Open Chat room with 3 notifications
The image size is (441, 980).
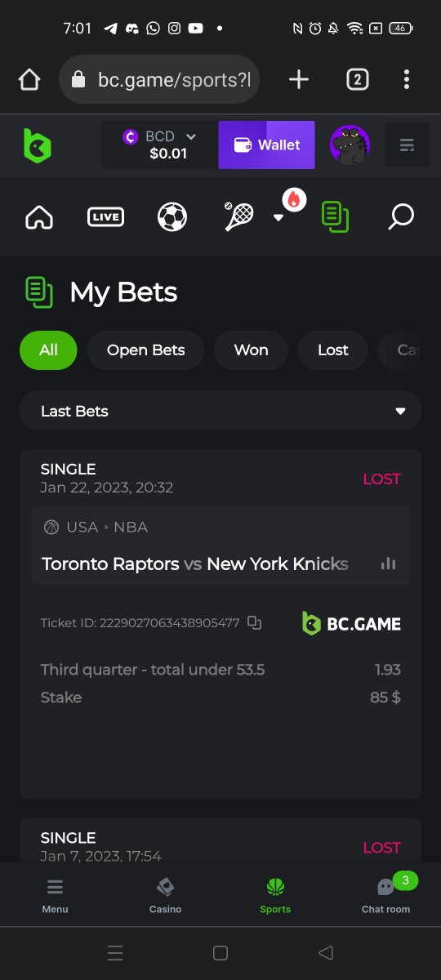(385, 895)
